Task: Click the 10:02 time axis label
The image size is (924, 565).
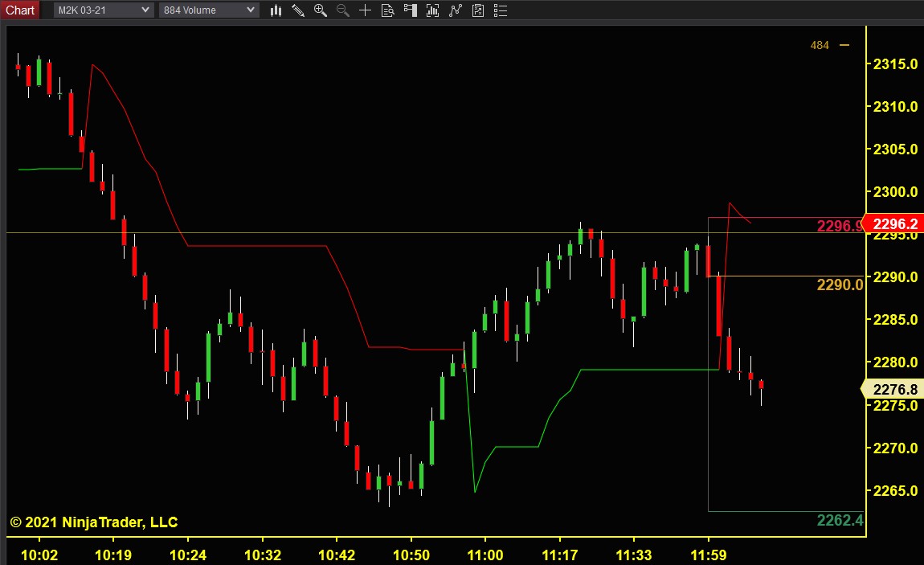Action: [x=39, y=555]
